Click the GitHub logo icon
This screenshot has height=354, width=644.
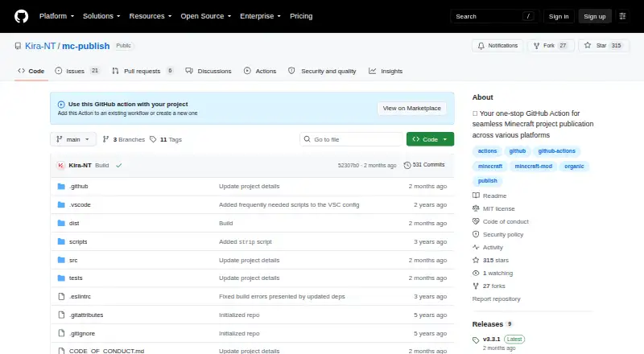coord(22,16)
